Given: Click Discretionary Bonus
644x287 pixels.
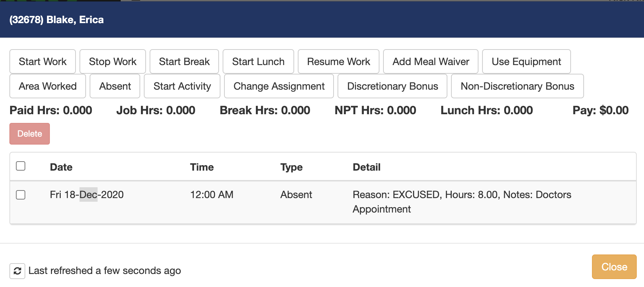Looking at the screenshot, I should pyautogui.click(x=392, y=86).
